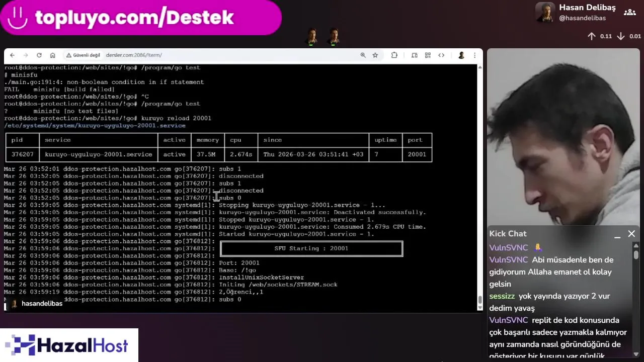Open the participants group icon
The image size is (644, 362).
pyautogui.click(x=629, y=13)
